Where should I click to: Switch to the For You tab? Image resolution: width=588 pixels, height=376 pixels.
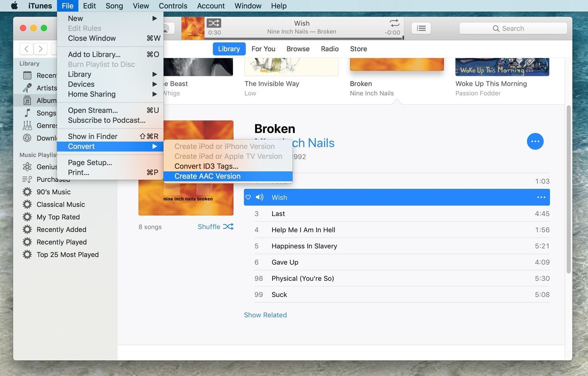coord(263,49)
